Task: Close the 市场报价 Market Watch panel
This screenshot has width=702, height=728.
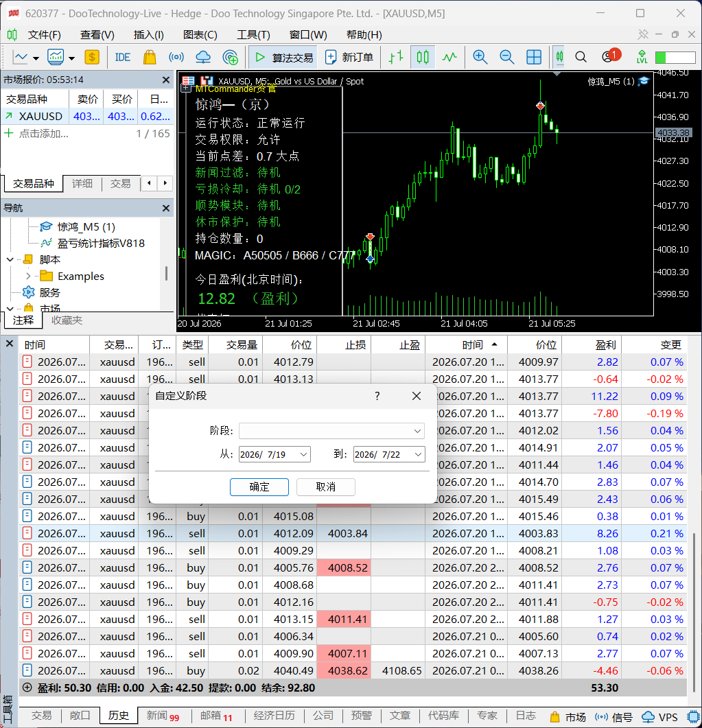Action: coord(166,80)
